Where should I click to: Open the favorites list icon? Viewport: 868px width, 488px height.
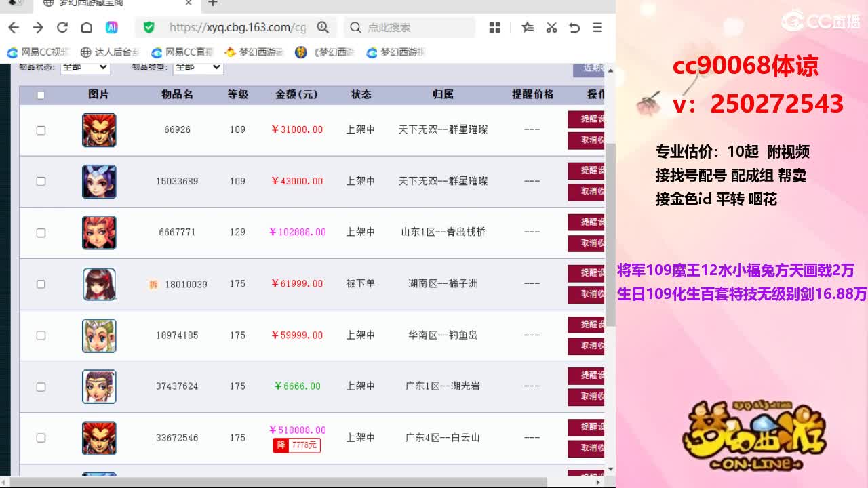coord(528,27)
